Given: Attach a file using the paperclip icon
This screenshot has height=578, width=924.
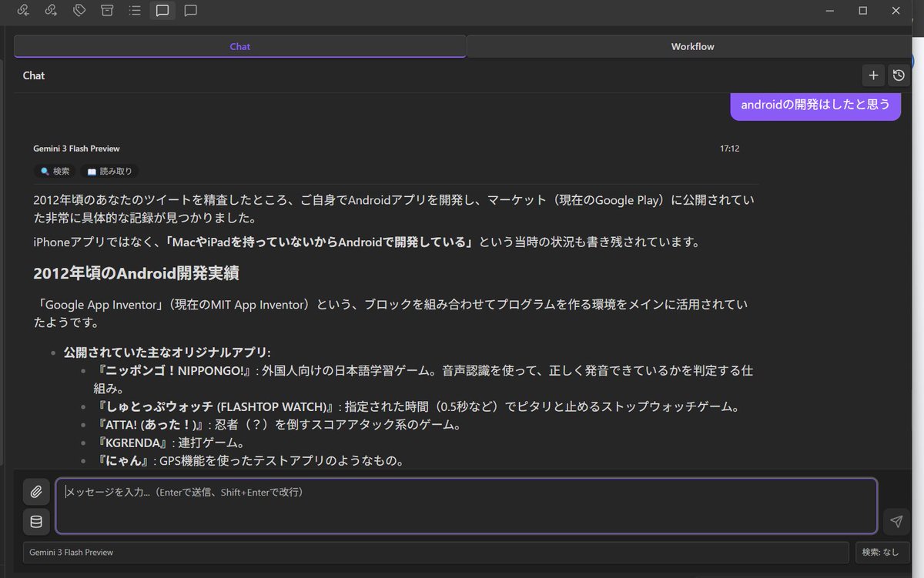Looking at the screenshot, I should [x=36, y=491].
